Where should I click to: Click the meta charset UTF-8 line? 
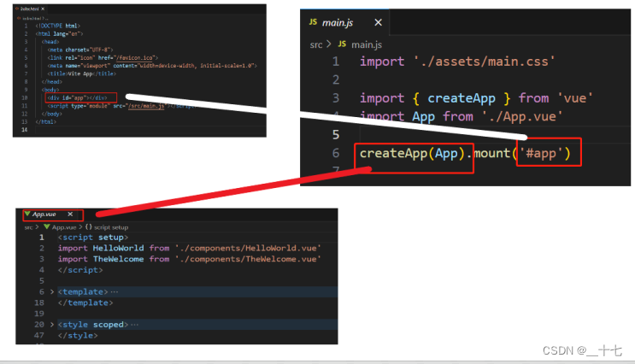pyautogui.click(x=80, y=50)
